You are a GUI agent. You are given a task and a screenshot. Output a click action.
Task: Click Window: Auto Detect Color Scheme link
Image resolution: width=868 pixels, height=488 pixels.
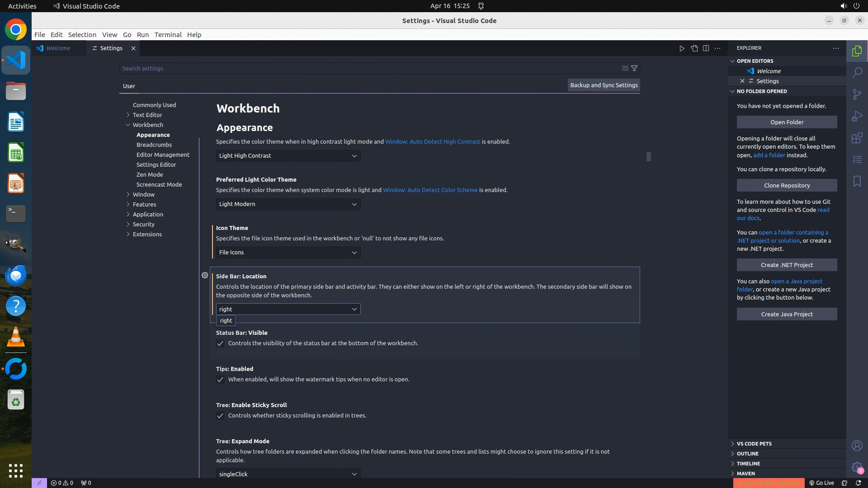pyautogui.click(x=430, y=190)
